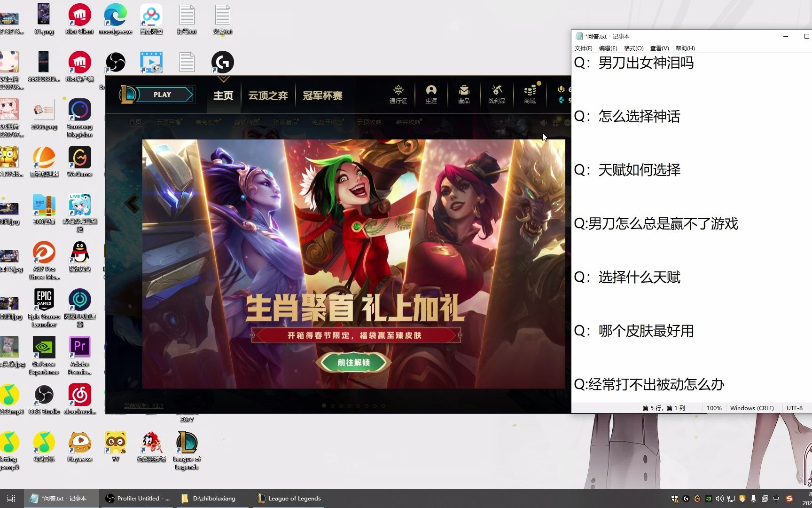812x508 pixels.
Task: Open 编辑(E) menu in Notepad
Action: click(x=608, y=48)
